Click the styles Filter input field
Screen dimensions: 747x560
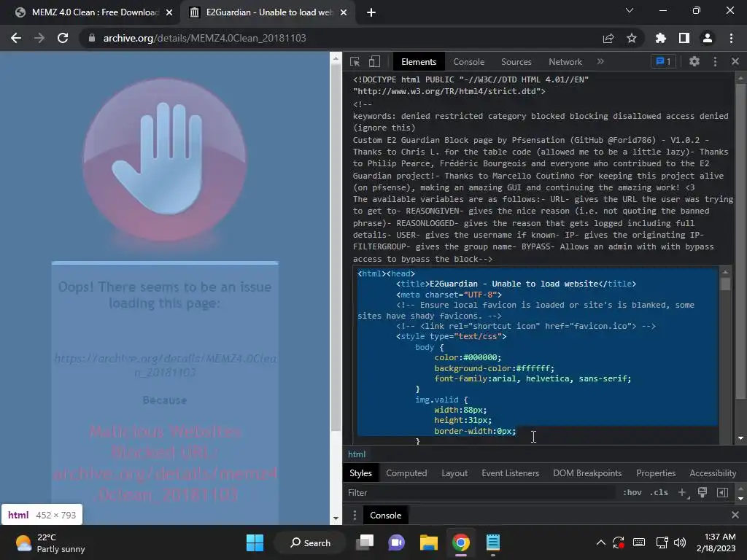point(480,493)
